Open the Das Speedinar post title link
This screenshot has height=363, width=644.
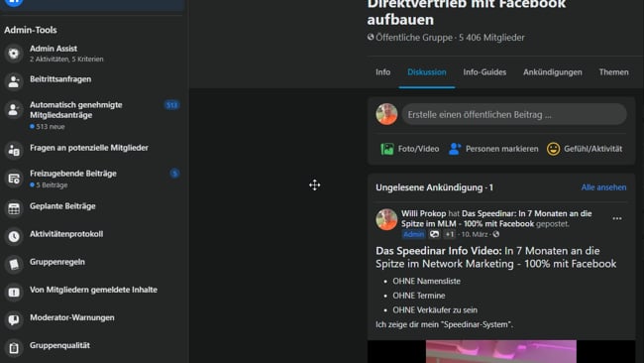coord(496,219)
